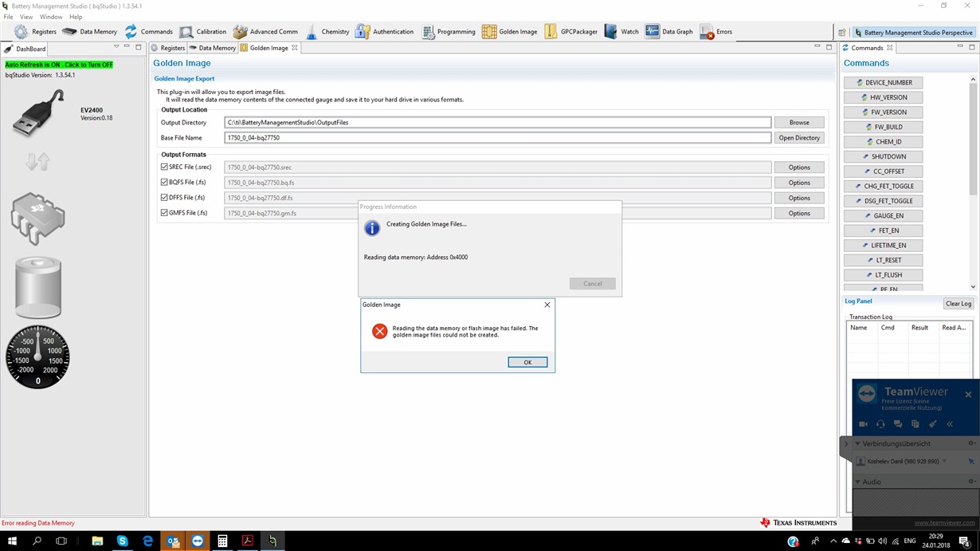The height and width of the screenshot is (551, 980).
Task: Open the Calibration plug-in
Action: (x=202, y=32)
